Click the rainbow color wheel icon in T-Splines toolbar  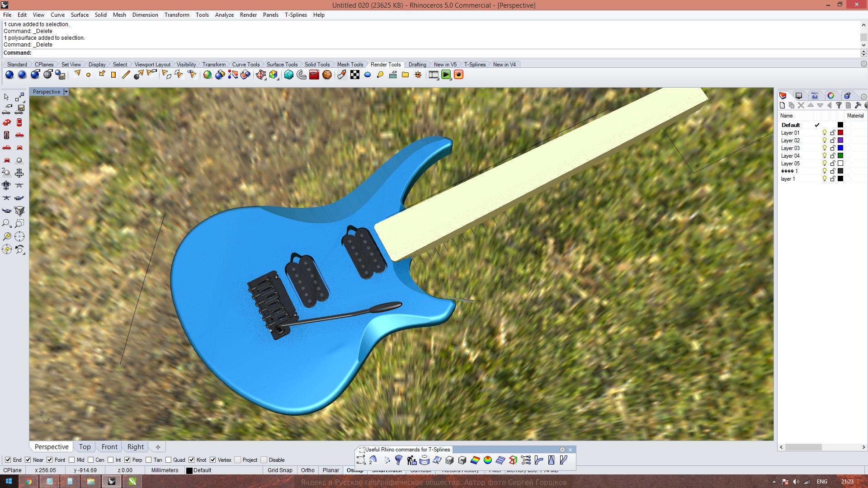coord(488,460)
